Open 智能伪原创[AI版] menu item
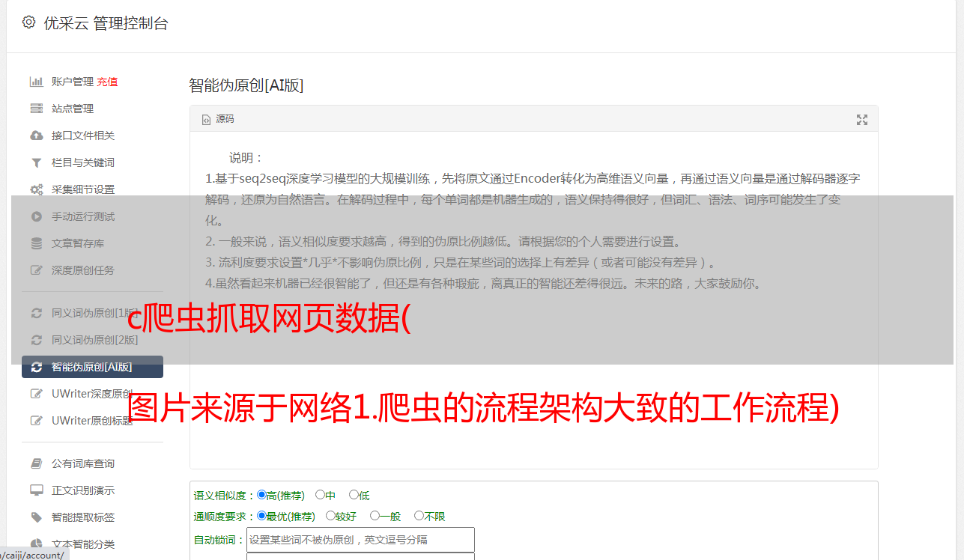964x560 pixels. tap(92, 367)
